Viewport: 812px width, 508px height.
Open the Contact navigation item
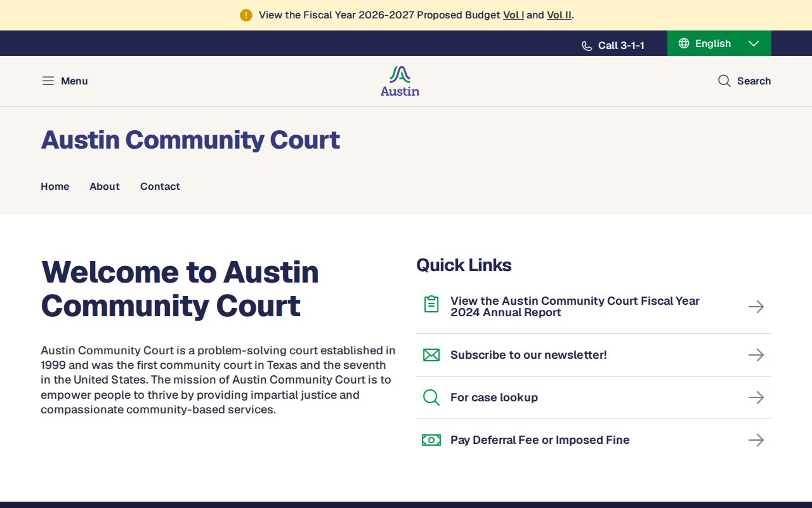(160, 186)
